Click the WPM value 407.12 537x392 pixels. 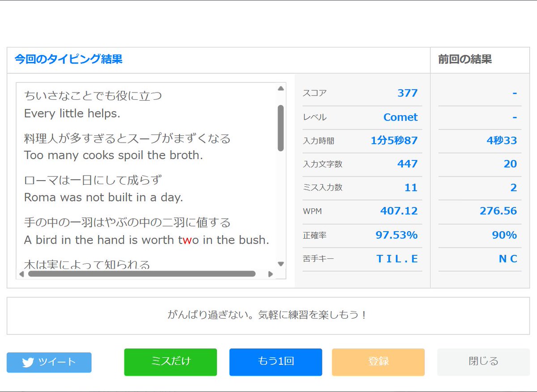399,211
